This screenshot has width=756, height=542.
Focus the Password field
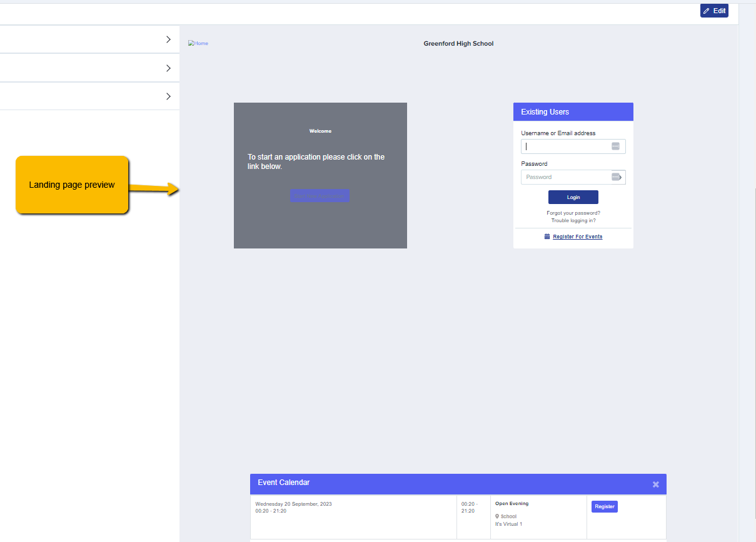click(573, 177)
